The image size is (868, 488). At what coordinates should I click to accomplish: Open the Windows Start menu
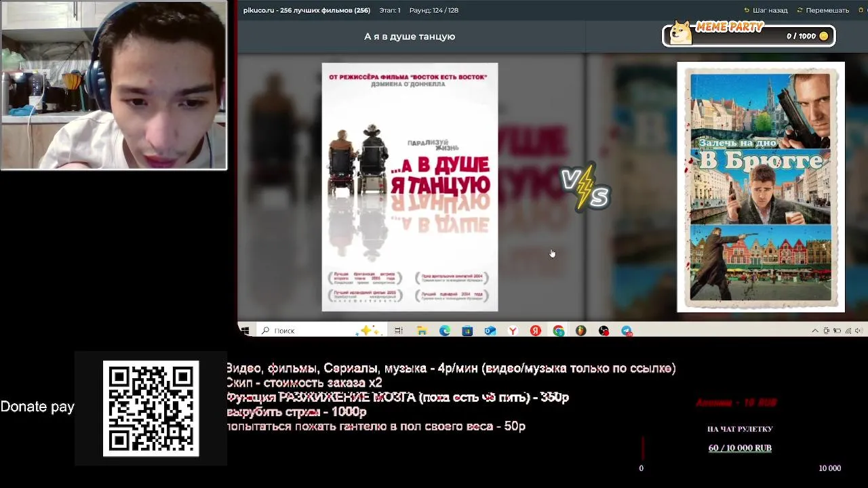tap(245, 331)
